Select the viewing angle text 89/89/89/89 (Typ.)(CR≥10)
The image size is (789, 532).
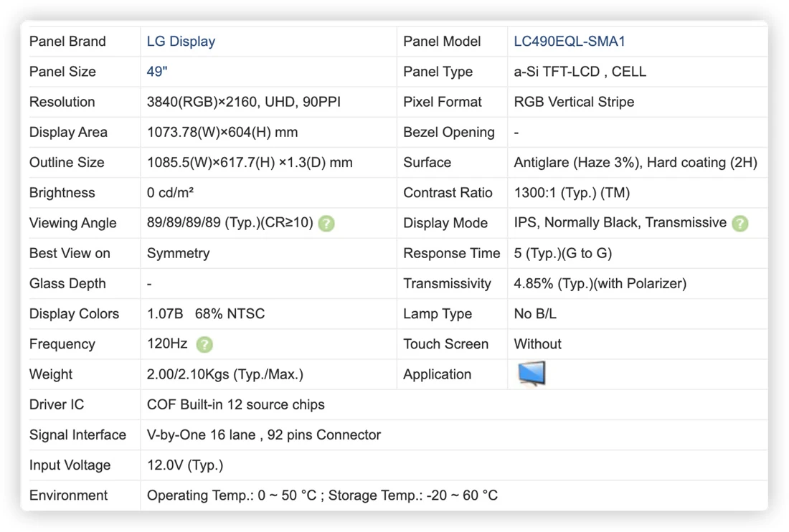[230, 223]
